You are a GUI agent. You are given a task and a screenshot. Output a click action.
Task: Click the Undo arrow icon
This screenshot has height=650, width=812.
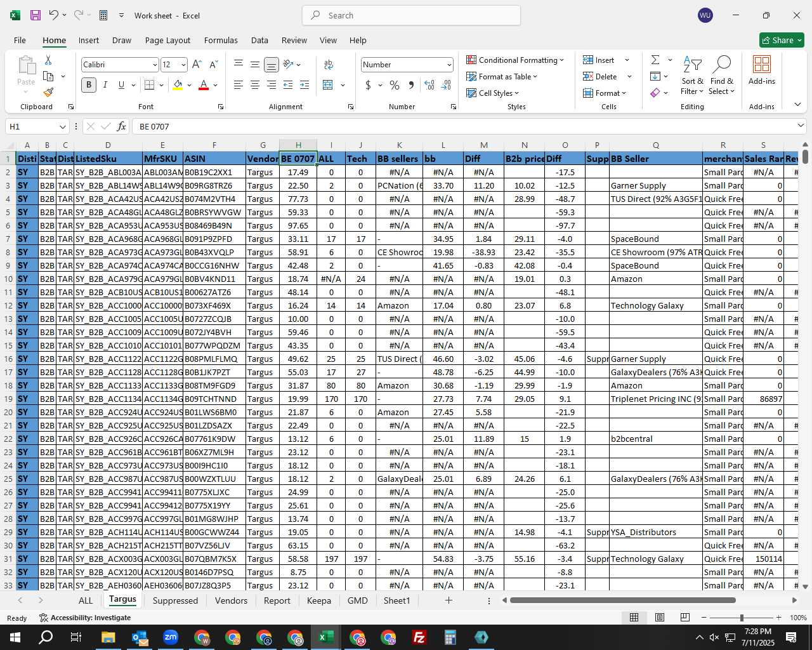53,15
